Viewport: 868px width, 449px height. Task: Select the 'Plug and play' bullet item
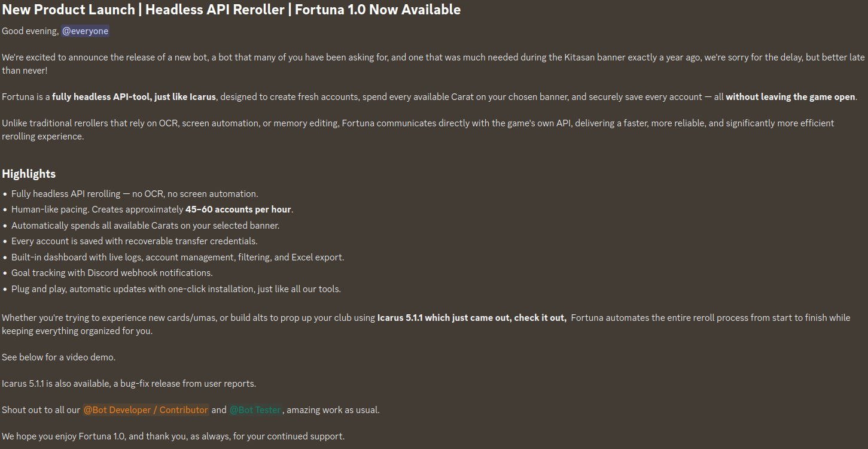[x=176, y=289]
